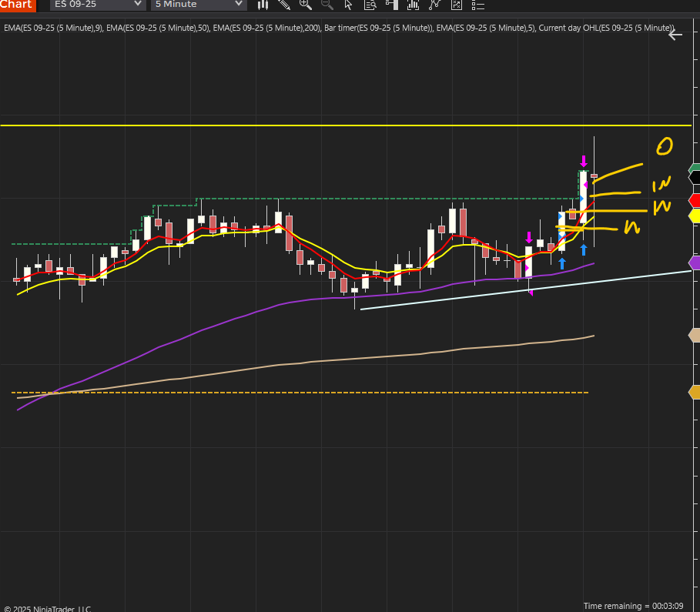Select the pointer cursor tool
The height and width of the screenshot is (612, 700).
click(348, 5)
